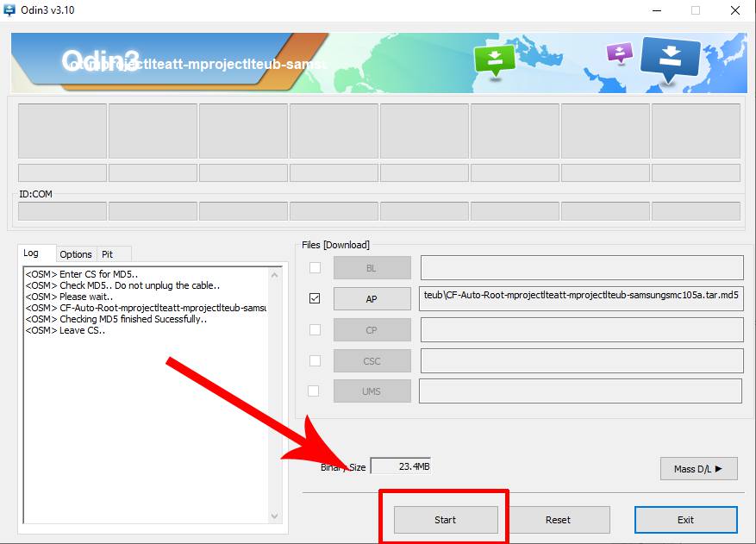The image size is (756, 544).
Task: Click the CP file browse button
Action: (x=372, y=330)
